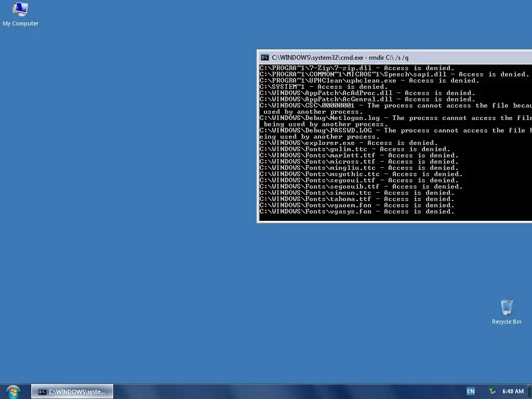532x399 pixels.
Task: Click the marlett.ttf access denied line
Action: (x=359, y=155)
